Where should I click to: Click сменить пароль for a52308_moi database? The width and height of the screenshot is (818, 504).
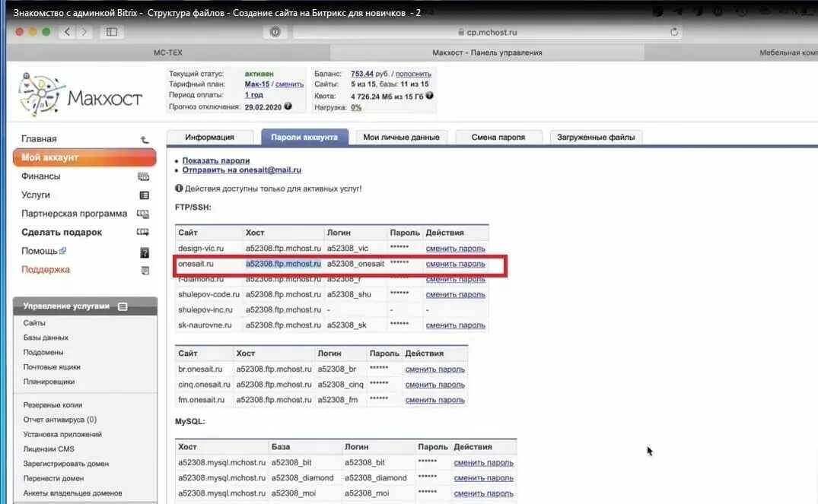click(484, 493)
